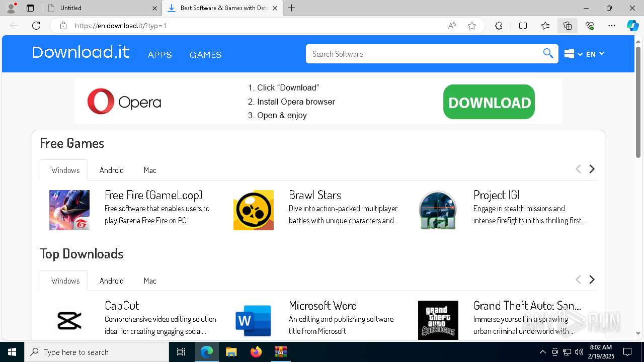View site information lock icon
The image size is (644, 362).
pos(63,26)
